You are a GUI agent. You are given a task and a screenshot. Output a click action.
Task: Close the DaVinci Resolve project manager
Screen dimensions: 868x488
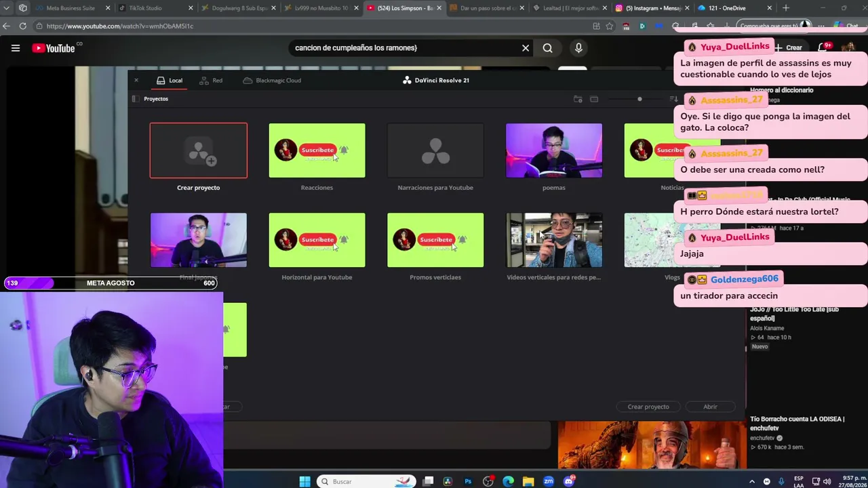tap(136, 80)
